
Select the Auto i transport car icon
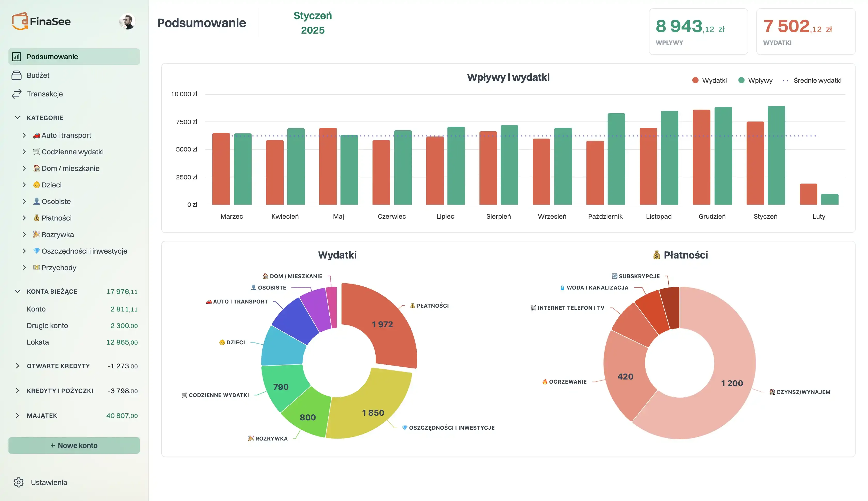37,135
